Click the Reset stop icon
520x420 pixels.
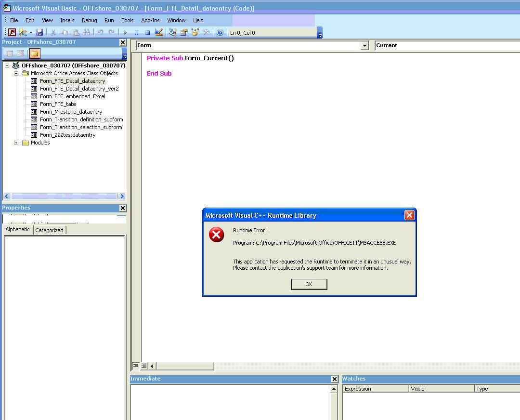pyautogui.click(x=148, y=32)
